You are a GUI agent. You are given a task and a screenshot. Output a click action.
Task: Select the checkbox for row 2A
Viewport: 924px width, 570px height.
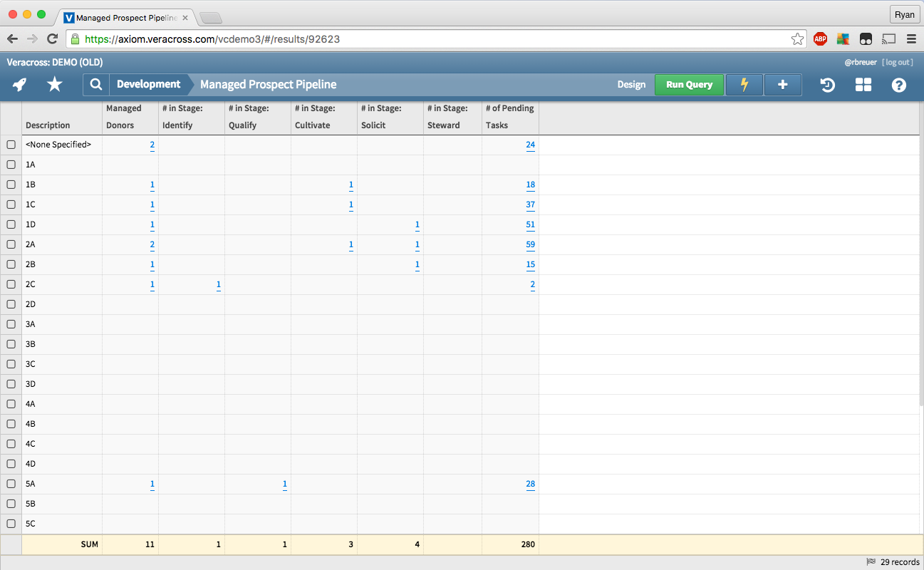coord(11,244)
